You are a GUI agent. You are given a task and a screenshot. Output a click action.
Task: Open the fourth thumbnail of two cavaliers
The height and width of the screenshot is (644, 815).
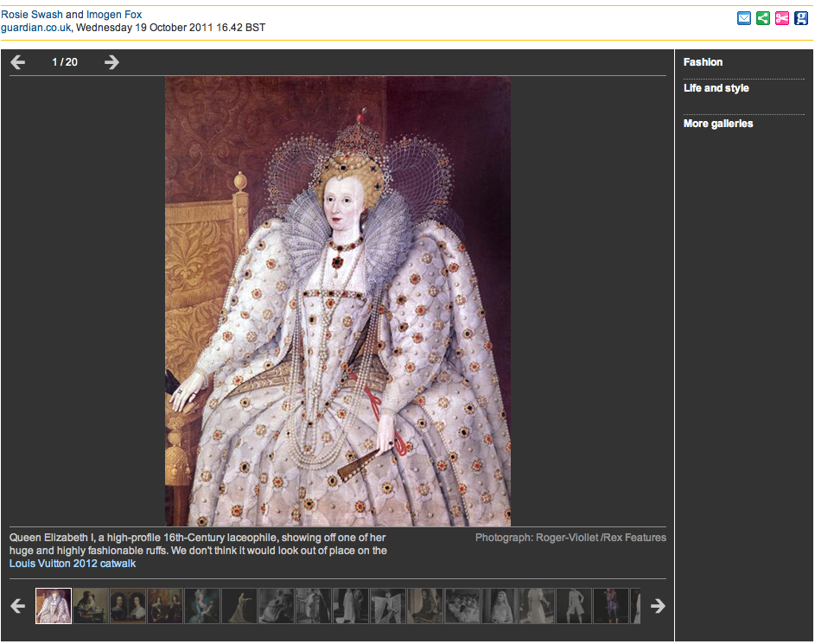[x=165, y=606]
